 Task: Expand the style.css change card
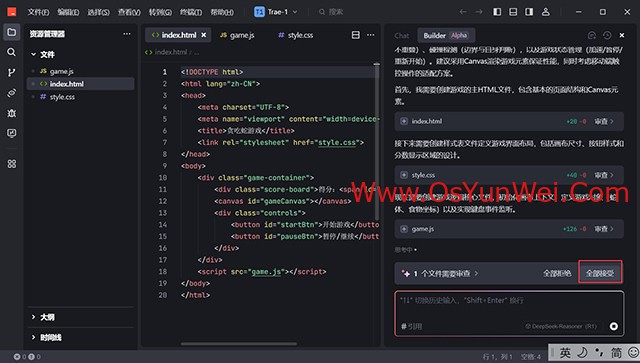pyautogui.click(x=404, y=175)
